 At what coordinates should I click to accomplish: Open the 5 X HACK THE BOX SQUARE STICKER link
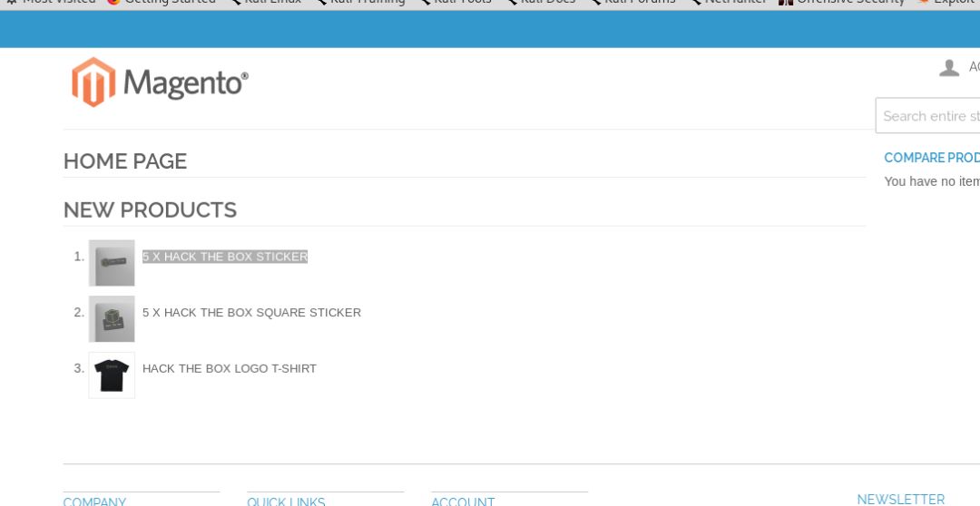tap(252, 312)
